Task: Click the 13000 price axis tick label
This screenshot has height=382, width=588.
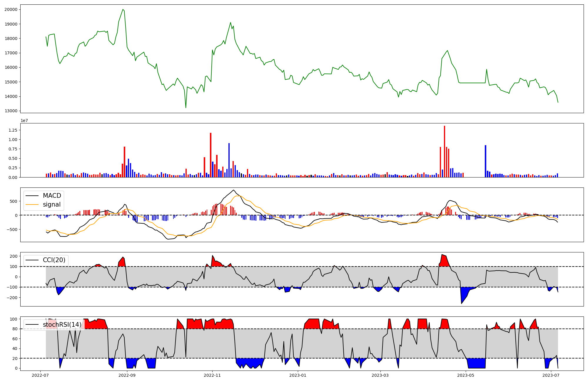Action: pos(11,111)
